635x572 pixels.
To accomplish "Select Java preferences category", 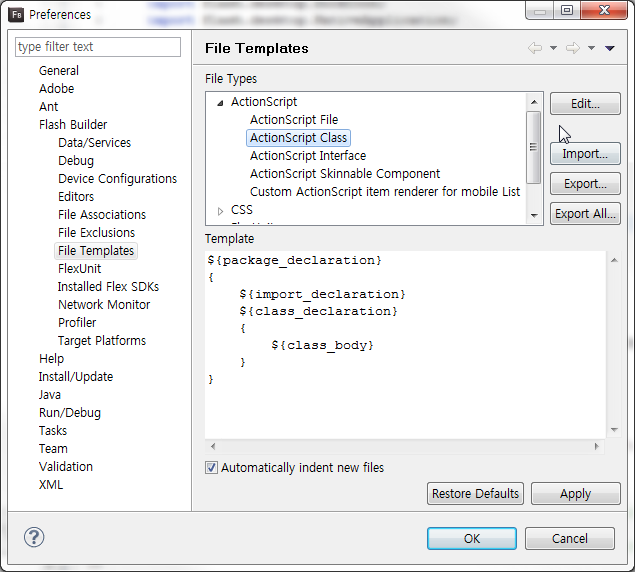I will (x=49, y=395).
